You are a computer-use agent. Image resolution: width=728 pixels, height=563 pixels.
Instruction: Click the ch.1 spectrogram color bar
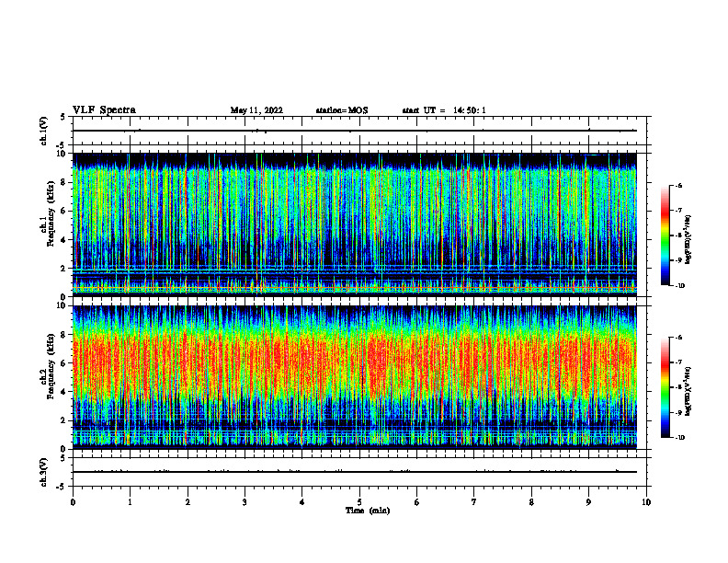pyautogui.click(x=665, y=236)
